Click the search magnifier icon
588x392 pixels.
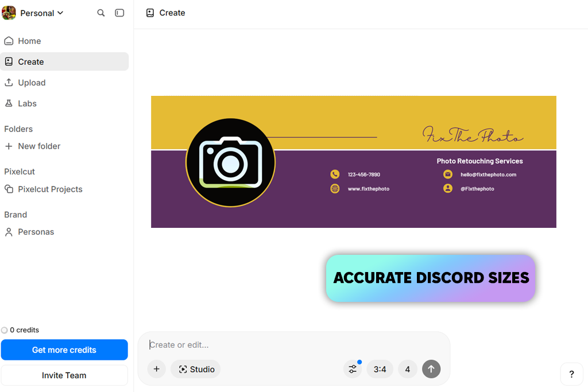[101, 13]
